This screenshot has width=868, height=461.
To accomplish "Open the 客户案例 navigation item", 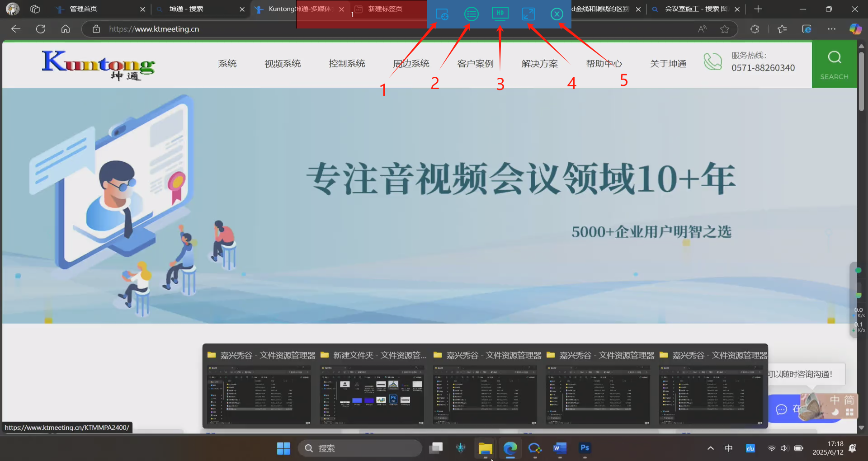I will click(476, 64).
